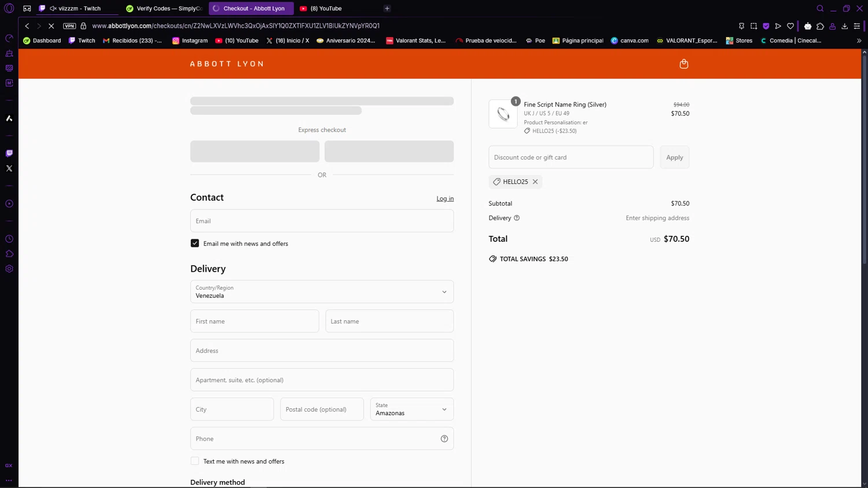The image size is (868, 488).
Task: Open the Aria AI sidebar icon
Action: pyautogui.click(x=9, y=118)
